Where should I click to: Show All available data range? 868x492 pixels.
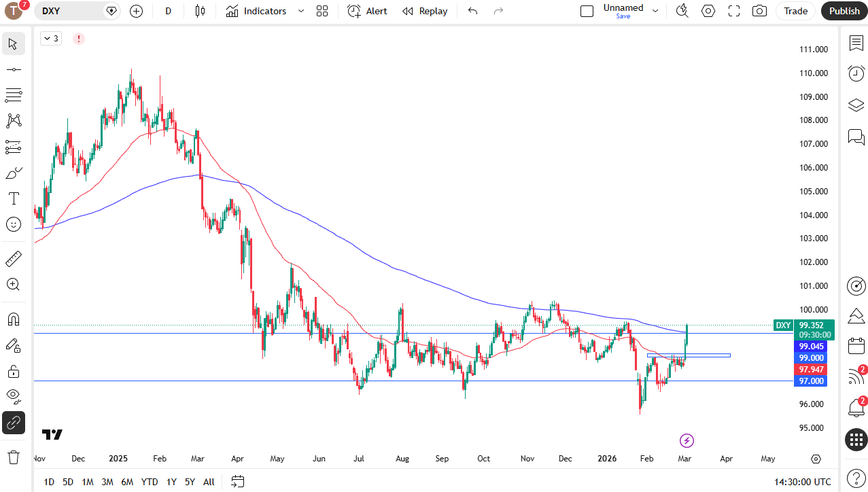pyautogui.click(x=209, y=482)
